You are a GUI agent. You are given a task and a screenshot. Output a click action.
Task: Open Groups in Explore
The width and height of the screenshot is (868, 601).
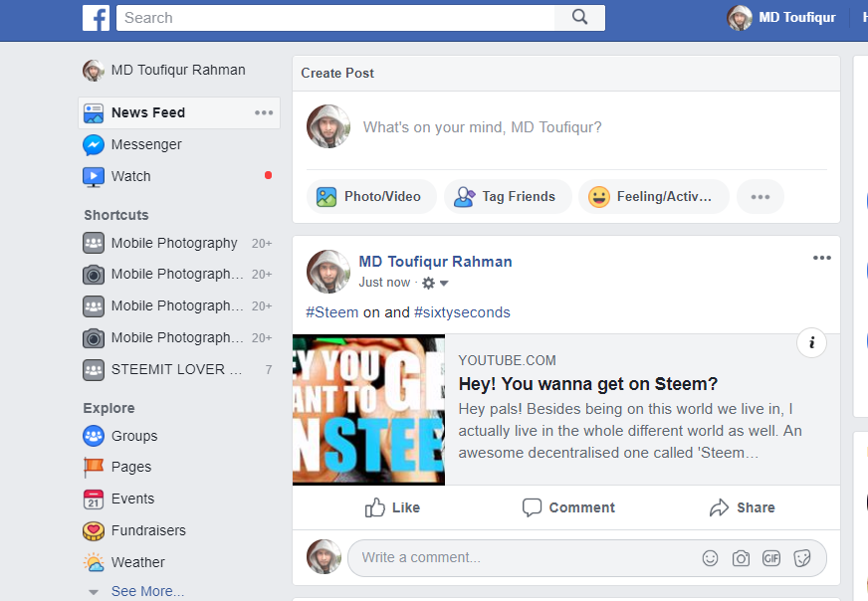(134, 436)
